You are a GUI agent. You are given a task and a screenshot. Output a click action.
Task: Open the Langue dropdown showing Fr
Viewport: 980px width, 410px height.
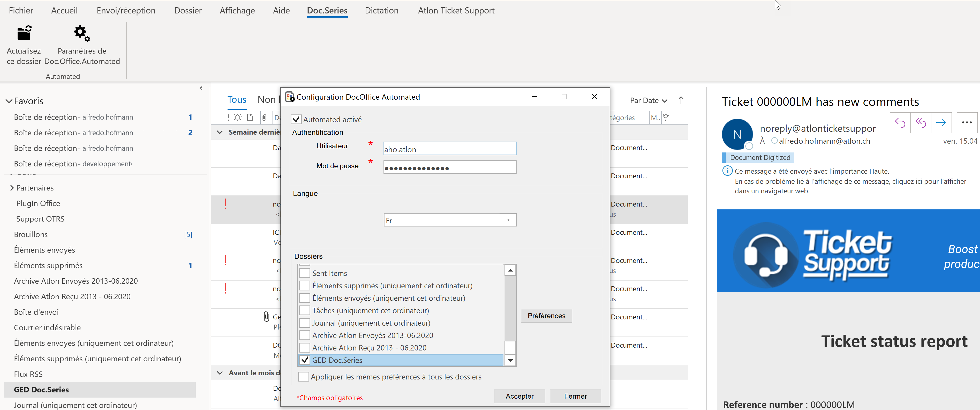click(x=450, y=220)
